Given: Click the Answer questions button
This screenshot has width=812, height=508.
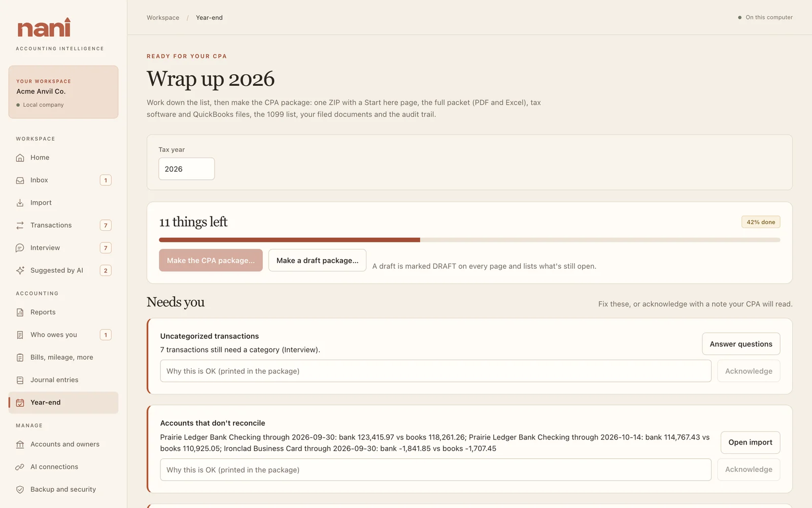Looking at the screenshot, I should pyautogui.click(x=741, y=344).
